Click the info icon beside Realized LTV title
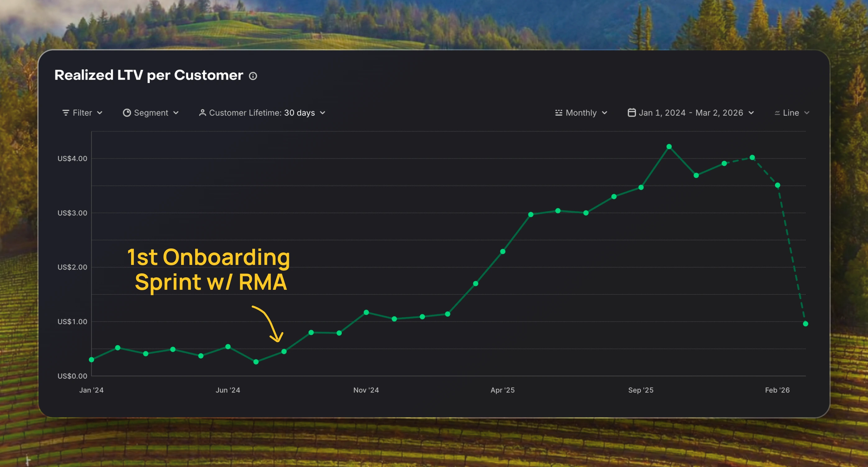Image resolution: width=868 pixels, height=467 pixels. pyautogui.click(x=253, y=76)
